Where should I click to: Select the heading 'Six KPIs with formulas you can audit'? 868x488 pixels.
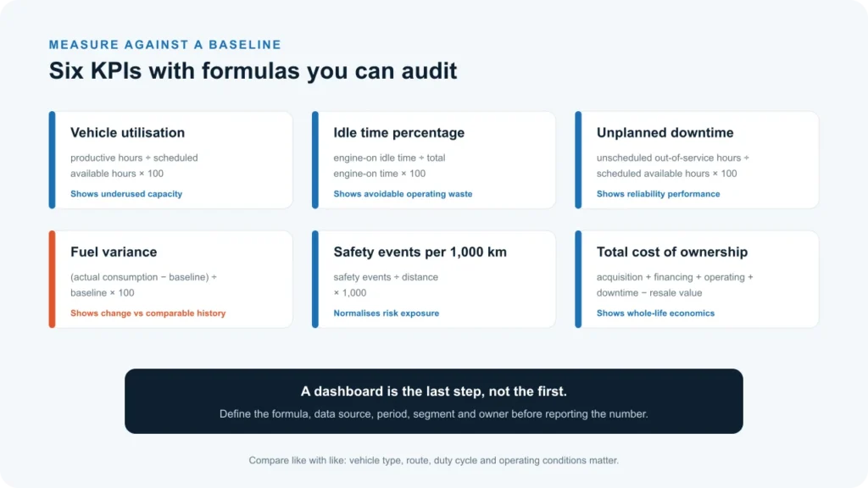(x=253, y=71)
